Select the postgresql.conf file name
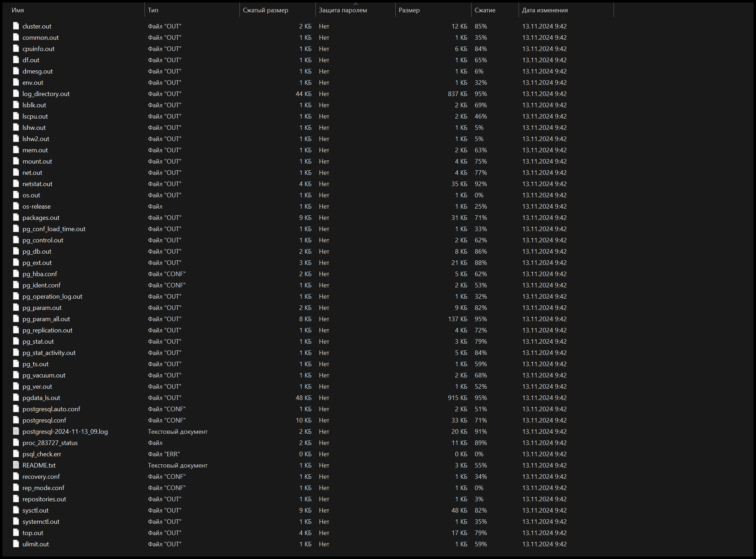Screen dimensions: 756x559 tap(44, 420)
